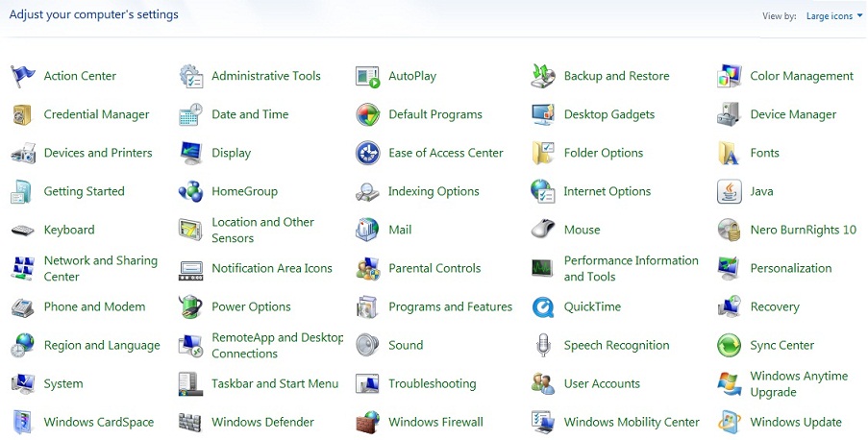Click the Credential Manager safe icon
The width and height of the screenshot is (868, 440).
(23, 114)
